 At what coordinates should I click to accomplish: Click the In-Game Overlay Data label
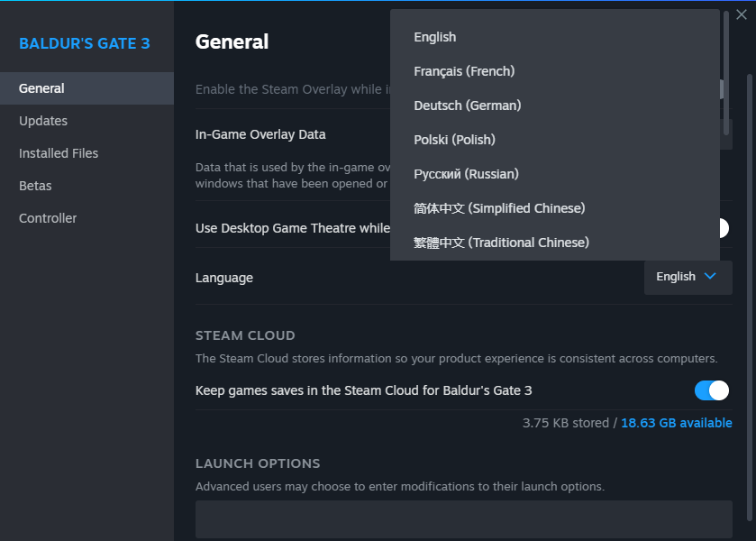tap(260, 134)
